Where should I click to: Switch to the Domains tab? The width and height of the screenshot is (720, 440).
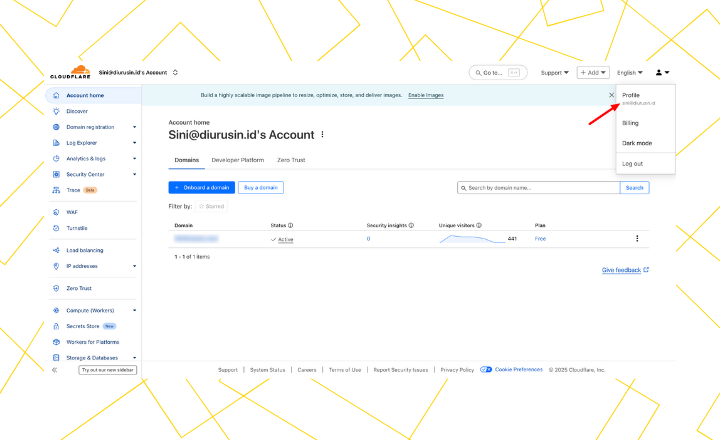186,160
